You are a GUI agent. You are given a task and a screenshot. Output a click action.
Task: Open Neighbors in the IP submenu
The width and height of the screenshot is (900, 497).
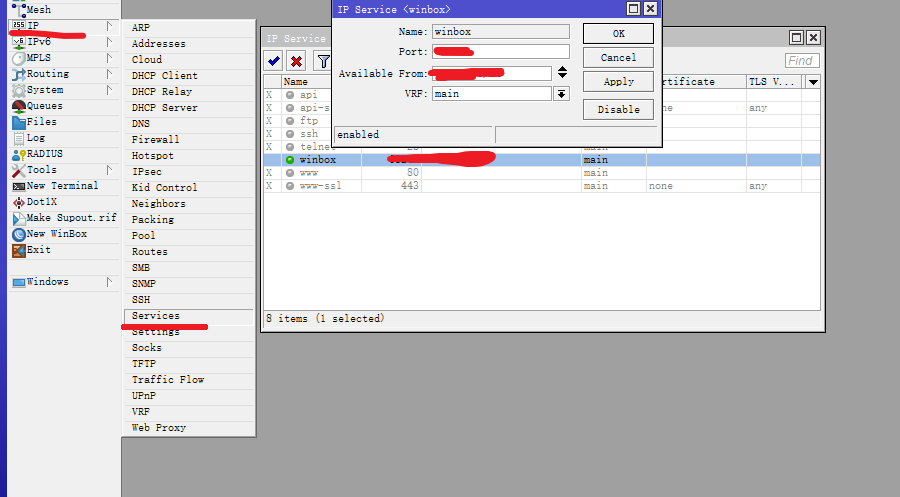[x=188, y=204]
